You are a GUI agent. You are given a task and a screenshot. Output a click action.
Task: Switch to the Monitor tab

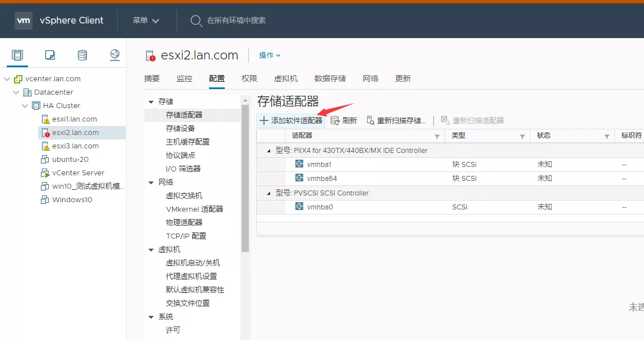point(184,78)
